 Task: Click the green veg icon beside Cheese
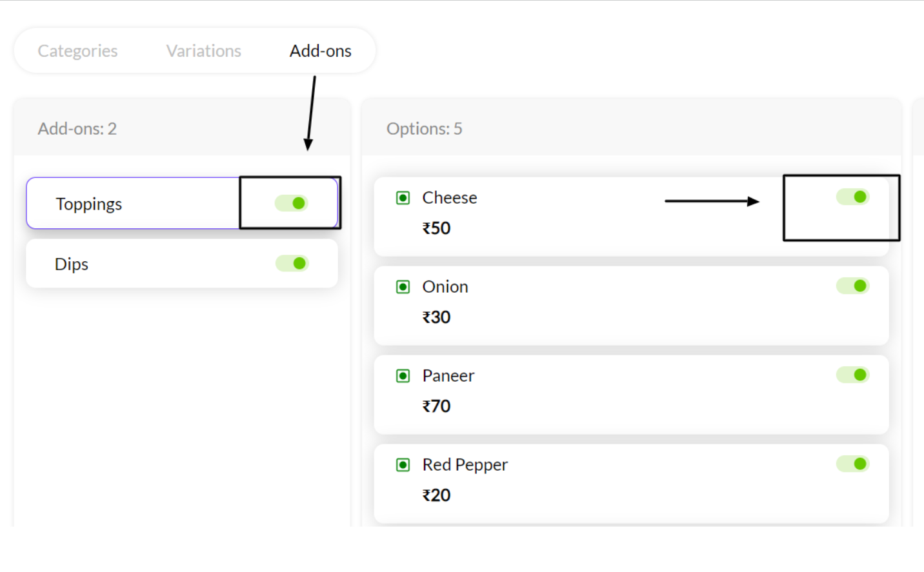(403, 198)
